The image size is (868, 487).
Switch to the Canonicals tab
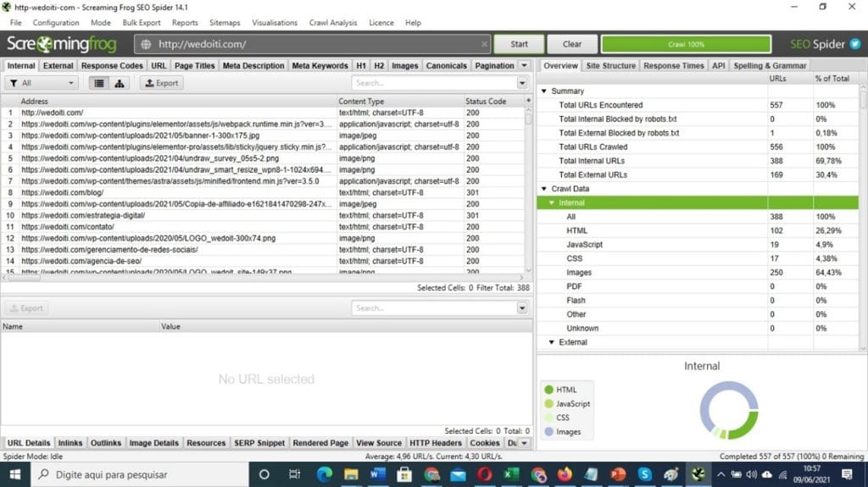(x=446, y=65)
